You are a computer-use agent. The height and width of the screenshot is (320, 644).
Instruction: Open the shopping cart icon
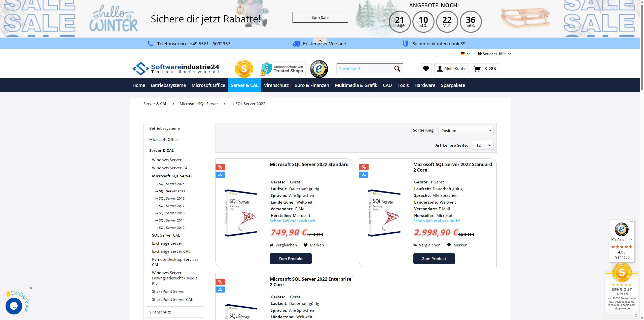(x=477, y=69)
